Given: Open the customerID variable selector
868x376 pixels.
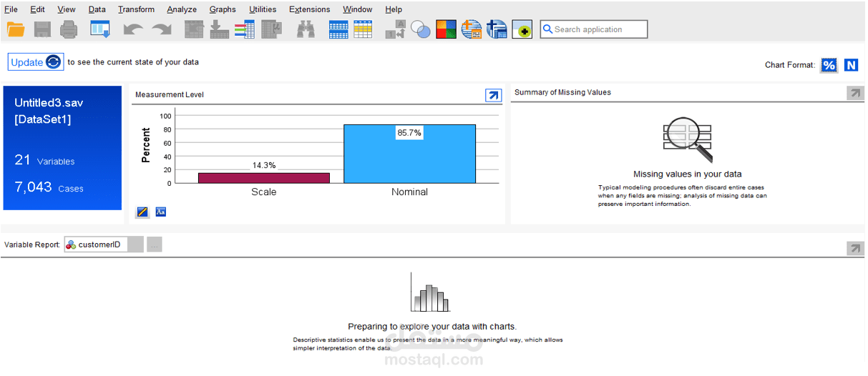Looking at the screenshot, I should click(x=104, y=244).
